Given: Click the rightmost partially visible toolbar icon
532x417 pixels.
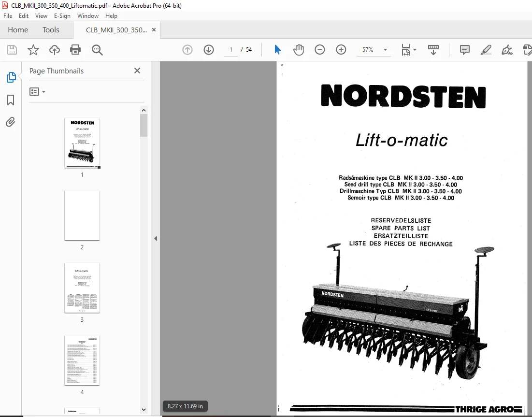Looking at the screenshot, I should point(527,50).
